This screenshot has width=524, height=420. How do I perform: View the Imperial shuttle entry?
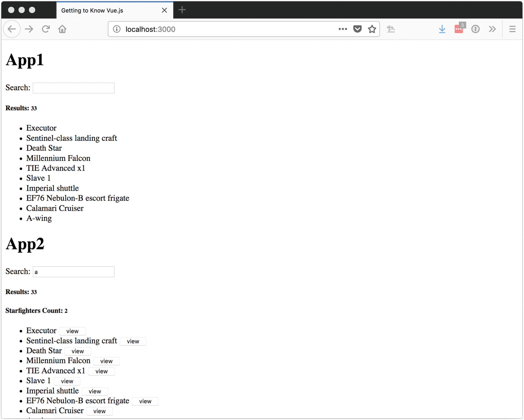click(95, 391)
